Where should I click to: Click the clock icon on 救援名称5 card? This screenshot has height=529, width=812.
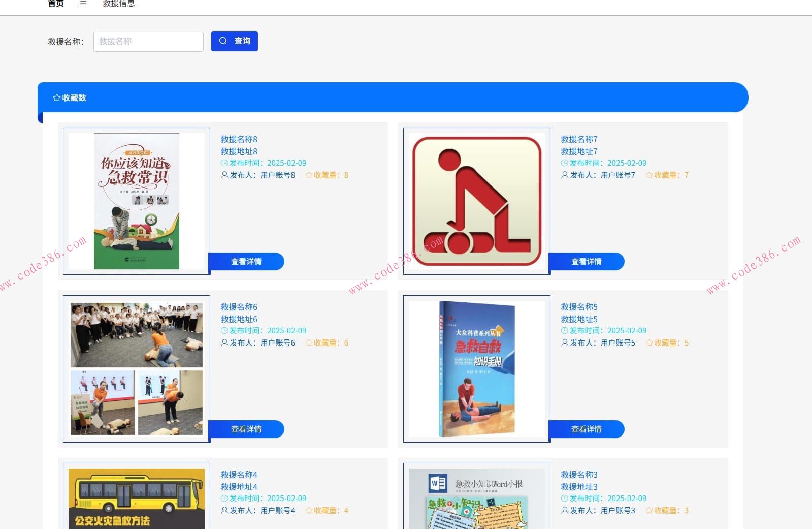[x=565, y=331]
